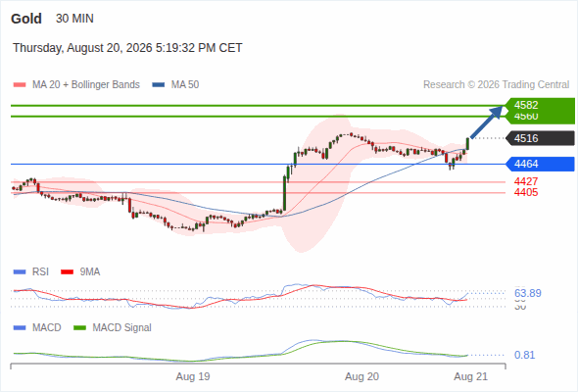Click the blue upward forecast arrow
Screen dimensions: 578x392
click(x=487, y=122)
